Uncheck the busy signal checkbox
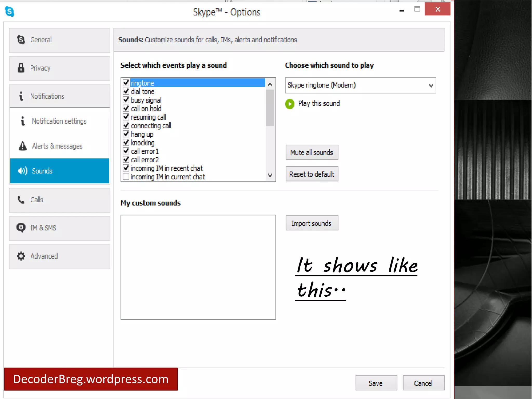Viewport: 532px width, 399px height. (x=126, y=100)
